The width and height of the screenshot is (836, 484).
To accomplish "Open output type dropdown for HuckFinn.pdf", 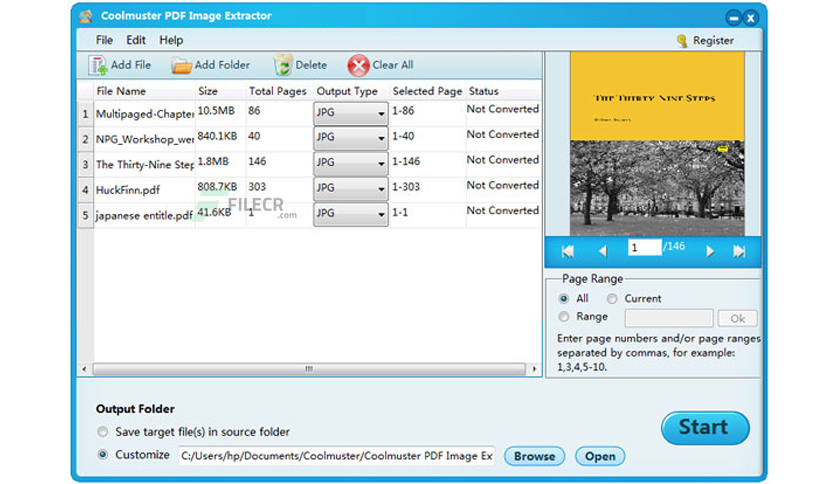I will tap(350, 188).
